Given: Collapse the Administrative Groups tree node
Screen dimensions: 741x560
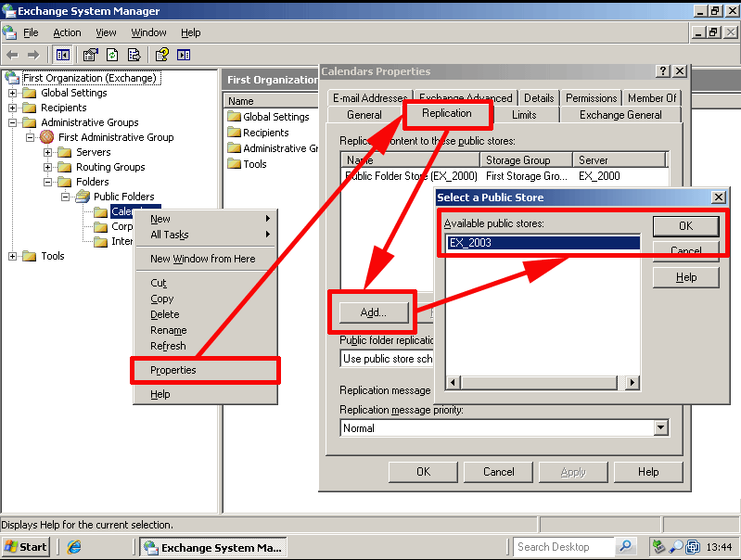Looking at the screenshot, I should pyautogui.click(x=12, y=123).
